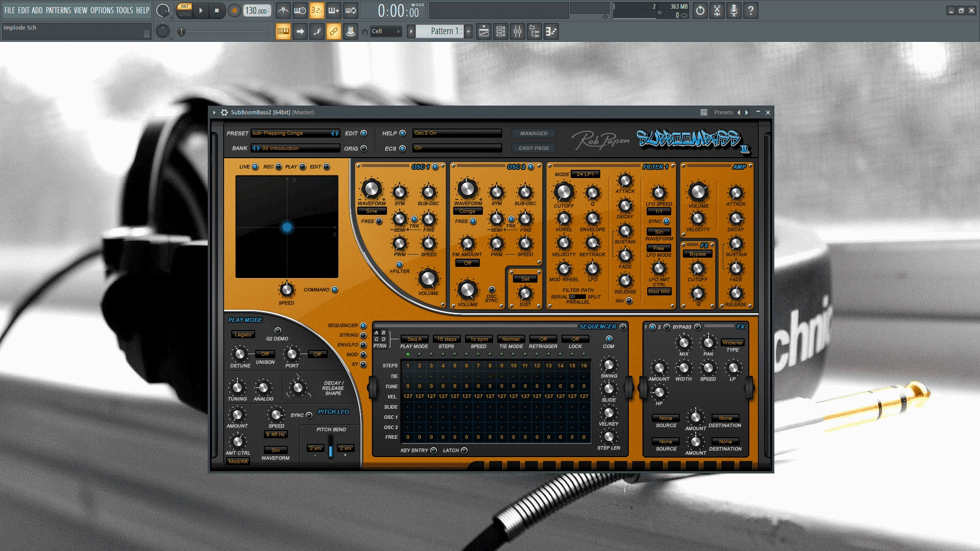Open the Browser tree view
This screenshot has width=980, height=551.
(x=534, y=32)
